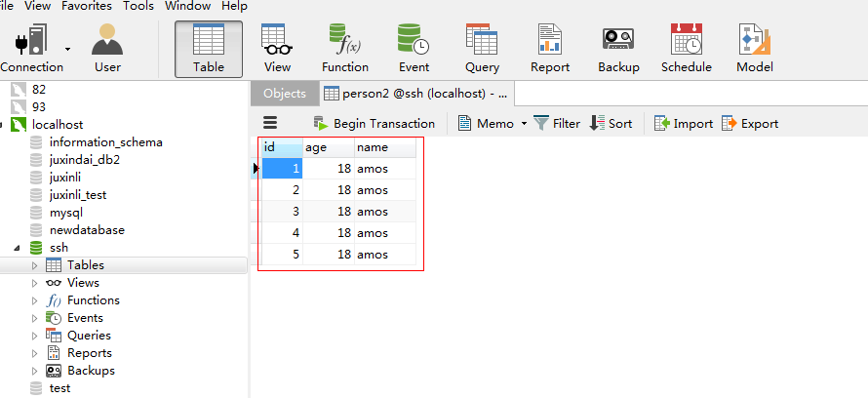868x398 pixels.
Task: Expand the Events node
Action: [x=35, y=318]
